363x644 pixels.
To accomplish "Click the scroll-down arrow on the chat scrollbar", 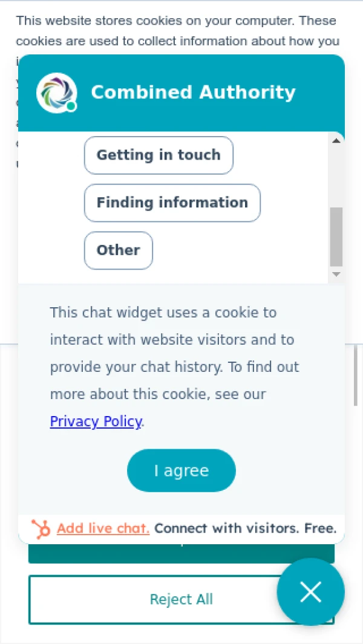I will click(336, 274).
